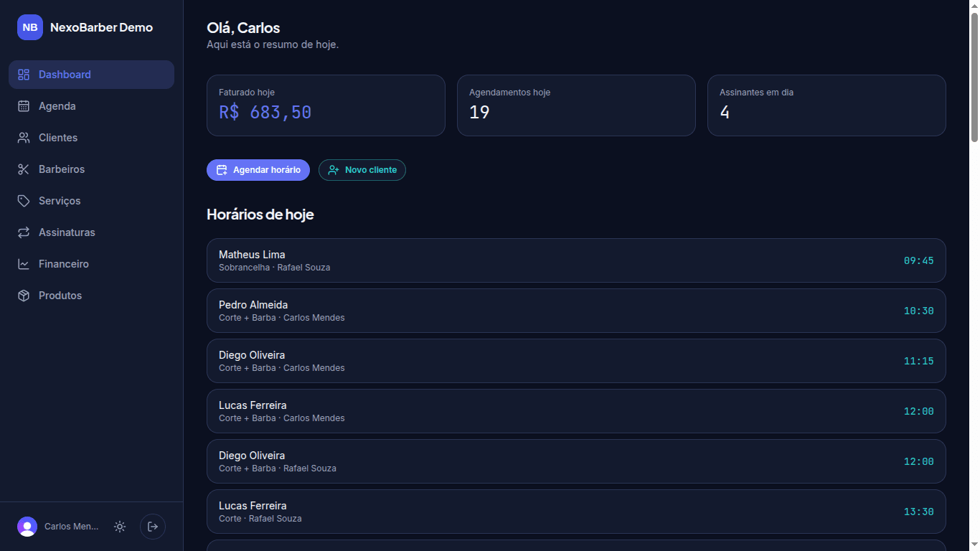980x551 pixels.
Task: Click the Serviços tag icon
Action: tap(24, 201)
